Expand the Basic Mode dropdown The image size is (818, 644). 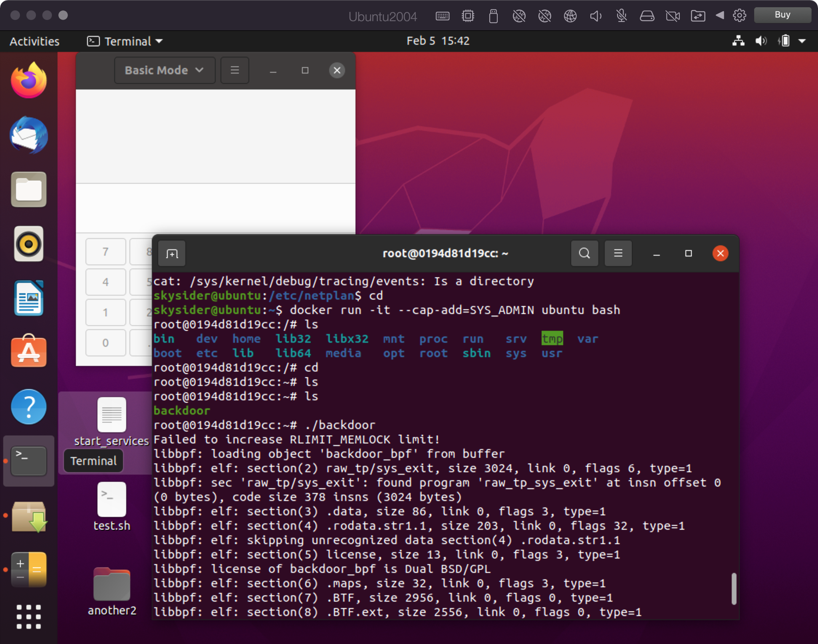164,70
